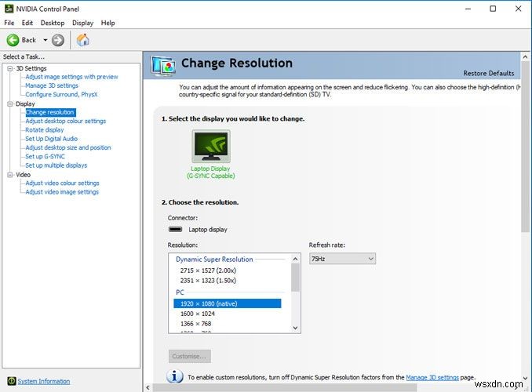Open Set up multiple displays task
532x392 pixels.
point(56,165)
